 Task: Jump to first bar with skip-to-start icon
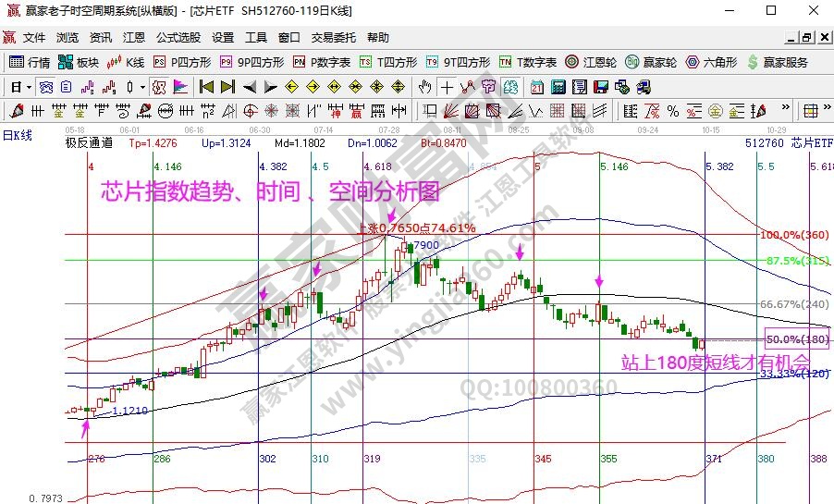(206, 87)
